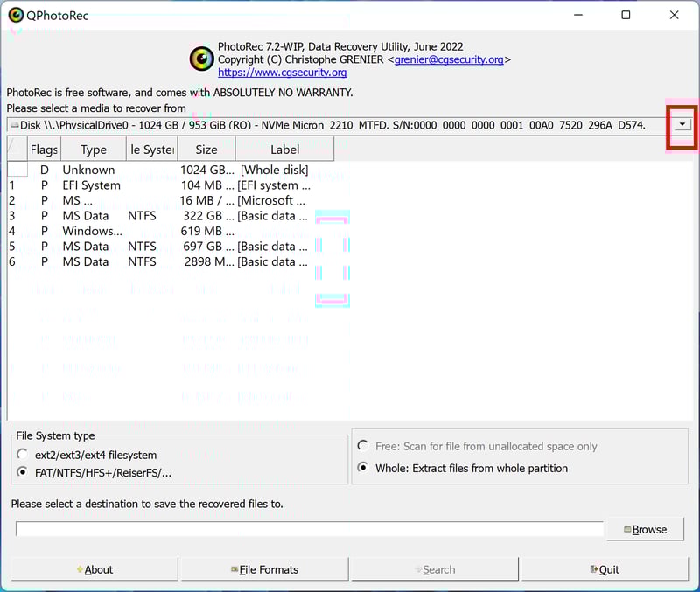Click the QPhotoRec title bar eye icon
Screen dimensions: 700x592
click(x=16, y=15)
